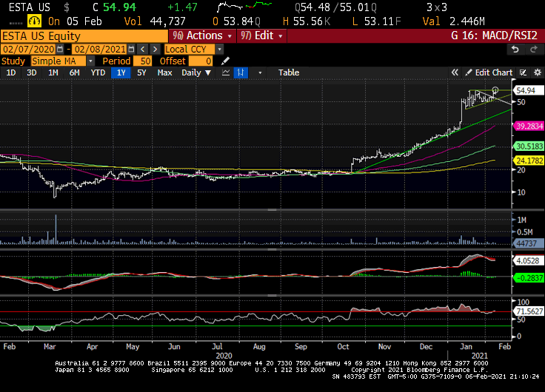545x392 pixels.
Task: Click the Edit Chart button
Action: 489,72
